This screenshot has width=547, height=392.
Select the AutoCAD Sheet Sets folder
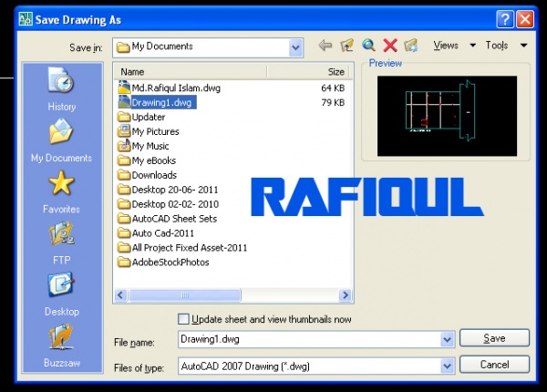(x=168, y=219)
